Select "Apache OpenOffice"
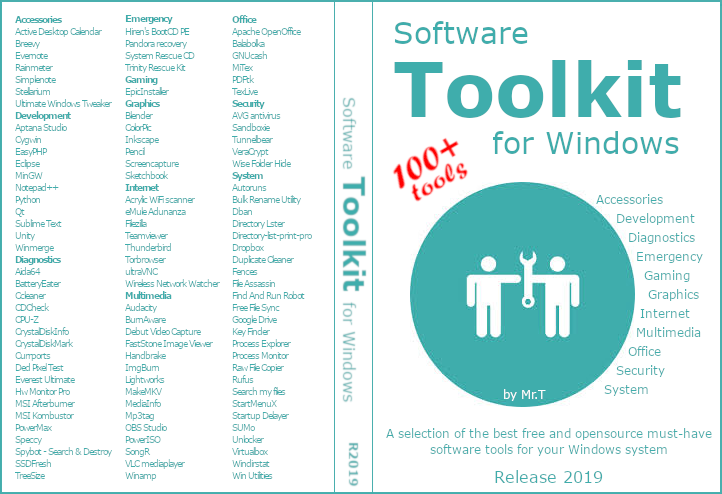Image resolution: width=722 pixels, height=494 pixels. pyautogui.click(x=267, y=32)
